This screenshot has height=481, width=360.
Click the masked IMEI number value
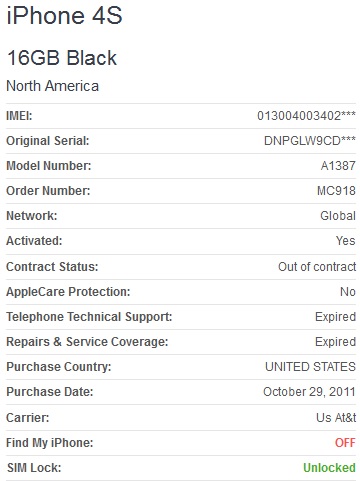pyautogui.click(x=306, y=116)
